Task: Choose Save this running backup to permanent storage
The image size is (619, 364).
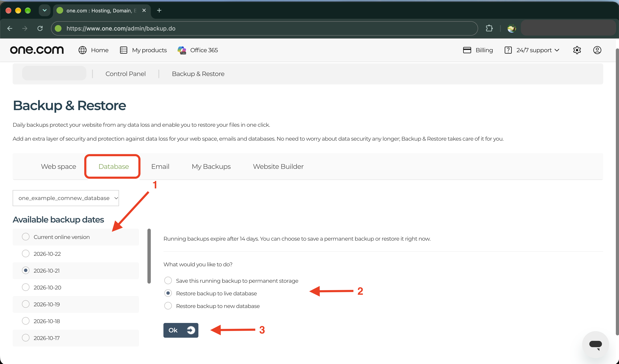Action: point(168,280)
